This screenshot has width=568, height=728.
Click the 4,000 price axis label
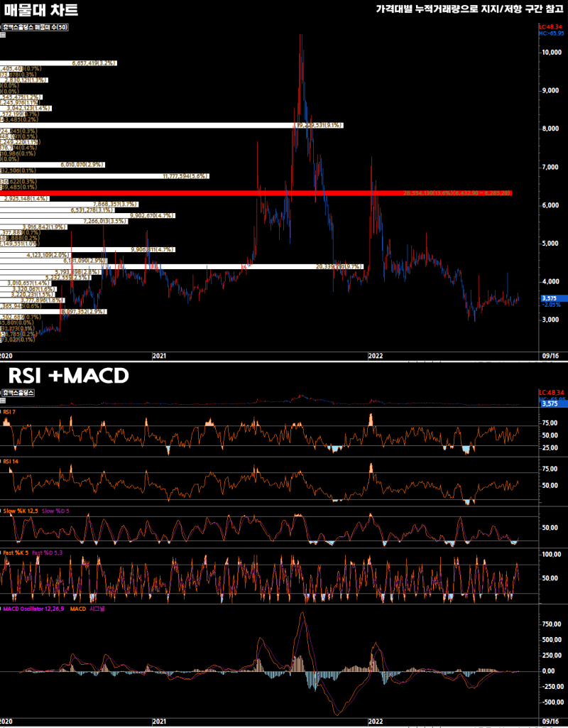(x=552, y=281)
